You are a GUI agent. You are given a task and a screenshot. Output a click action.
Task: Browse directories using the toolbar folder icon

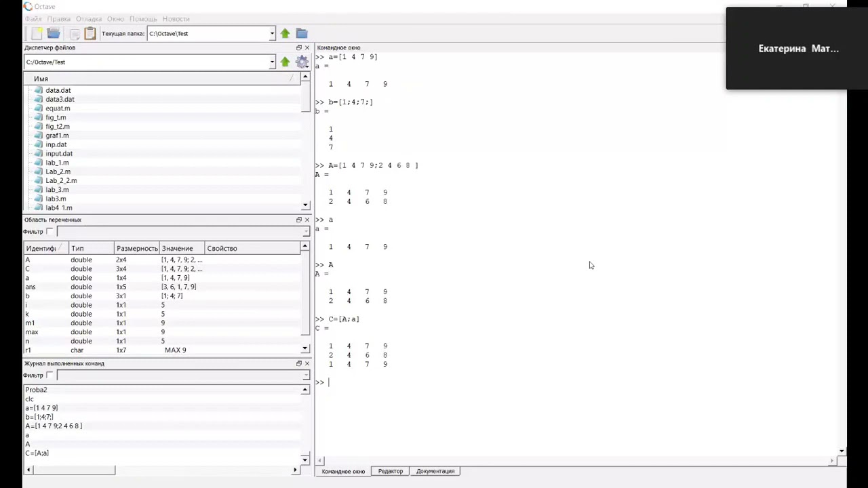tap(302, 33)
